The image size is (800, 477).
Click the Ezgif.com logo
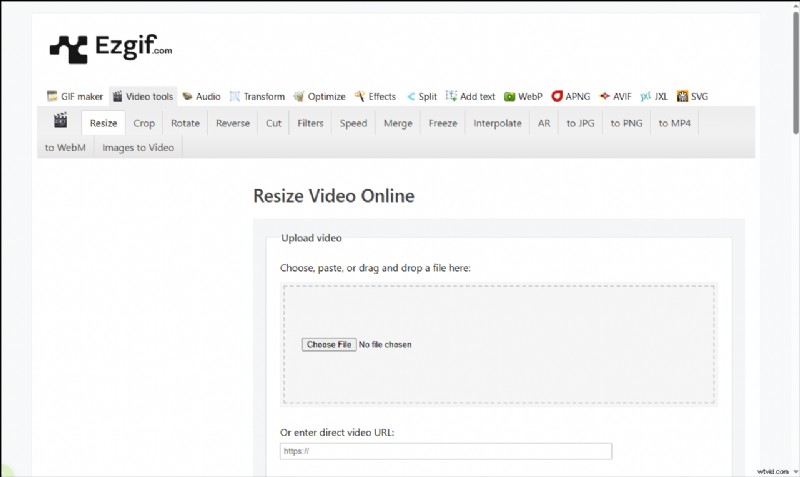click(x=111, y=48)
